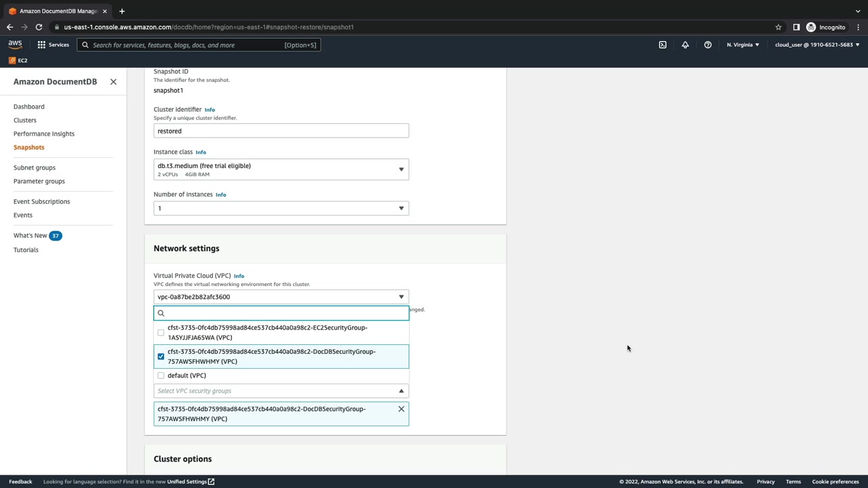
Task: Open the Instance class dropdown
Action: [x=281, y=169]
